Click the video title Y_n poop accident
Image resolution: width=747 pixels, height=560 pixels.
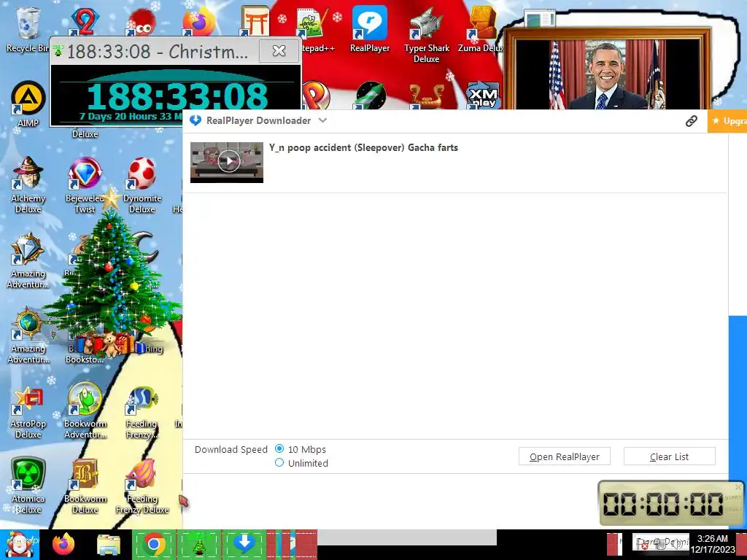[x=363, y=147]
